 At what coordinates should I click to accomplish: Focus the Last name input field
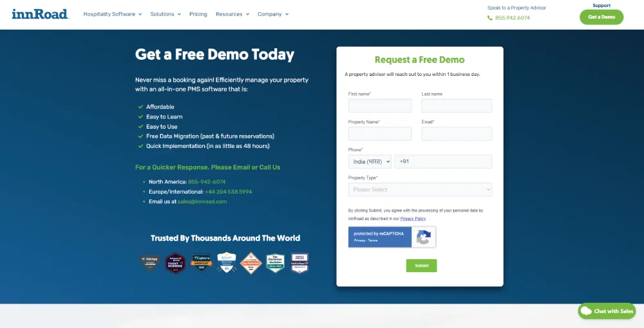click(457, 105)
